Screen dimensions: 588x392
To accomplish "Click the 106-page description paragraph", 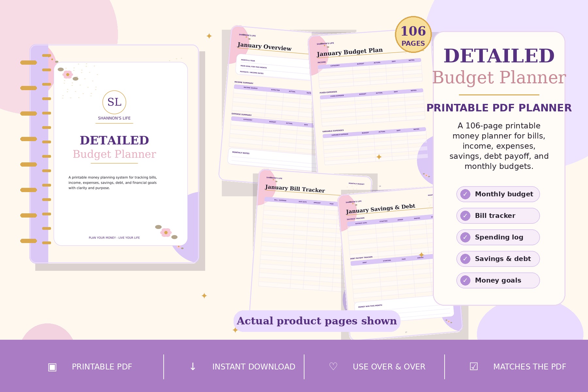I will tap(499, 146).
